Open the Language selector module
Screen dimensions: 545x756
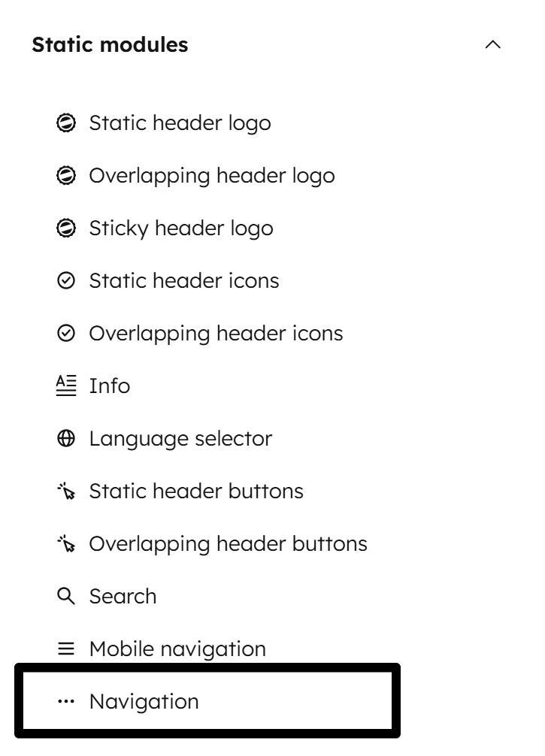click(x=180, y=438)
